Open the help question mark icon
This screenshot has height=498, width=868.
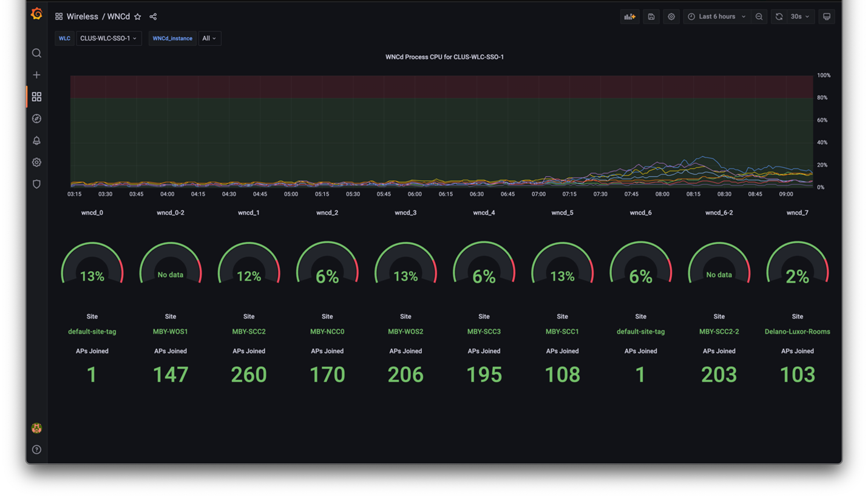[36, 449]
